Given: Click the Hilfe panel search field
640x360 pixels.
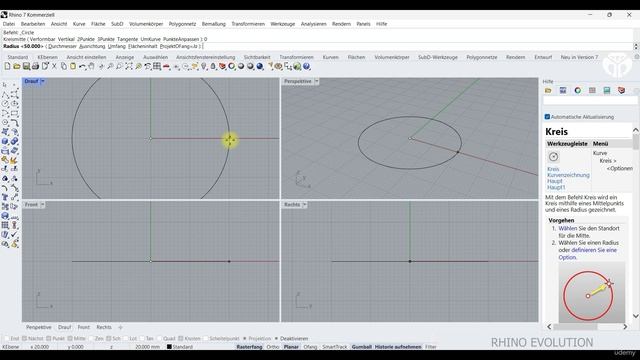Looking at the screenshot, I should (590, 100).
